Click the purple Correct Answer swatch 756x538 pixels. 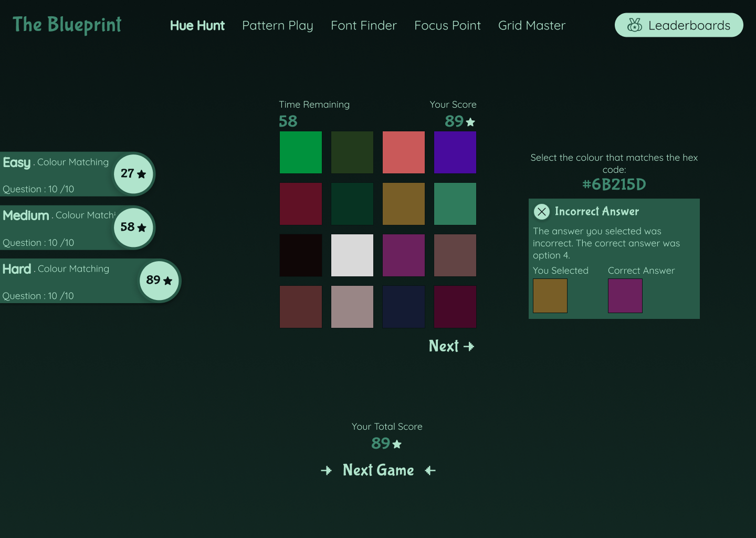click(x=625, y=296)
